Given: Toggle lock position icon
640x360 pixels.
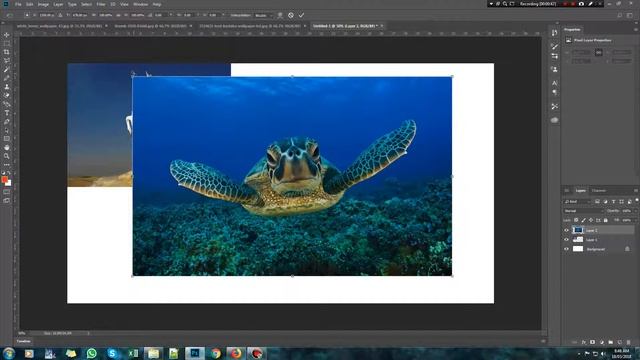Looking at the screenshot, I should (591, 220).
